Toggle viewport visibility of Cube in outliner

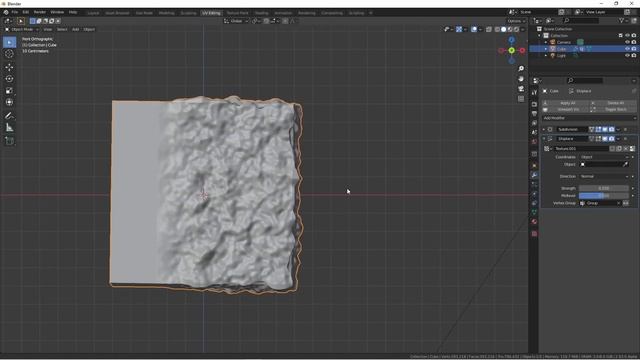[x=627, y=49]
